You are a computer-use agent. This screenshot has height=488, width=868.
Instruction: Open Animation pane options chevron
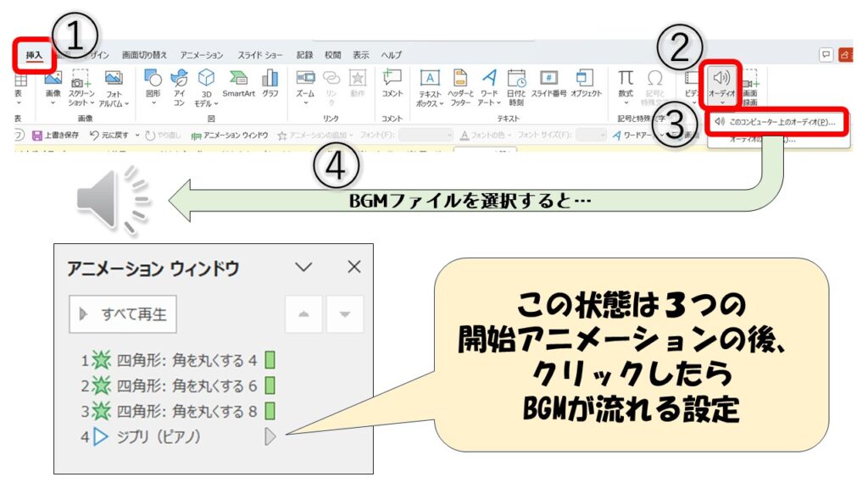click(x=303, y=268)
